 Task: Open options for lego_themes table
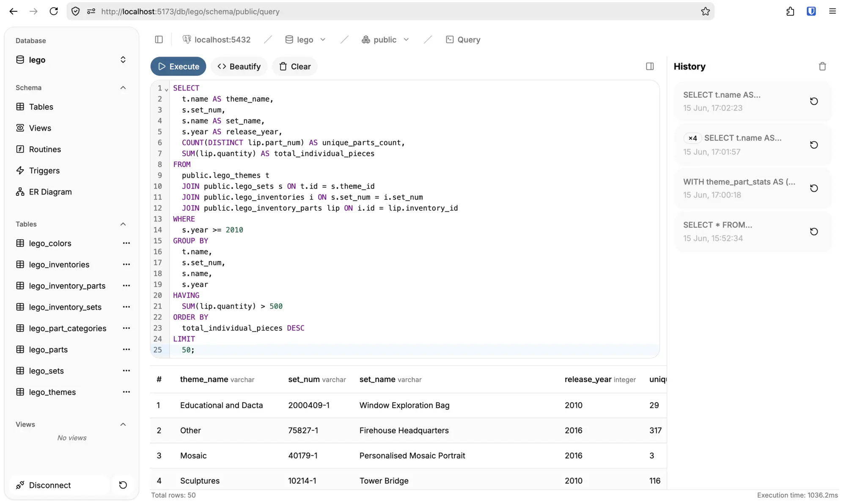click(126, 392)
